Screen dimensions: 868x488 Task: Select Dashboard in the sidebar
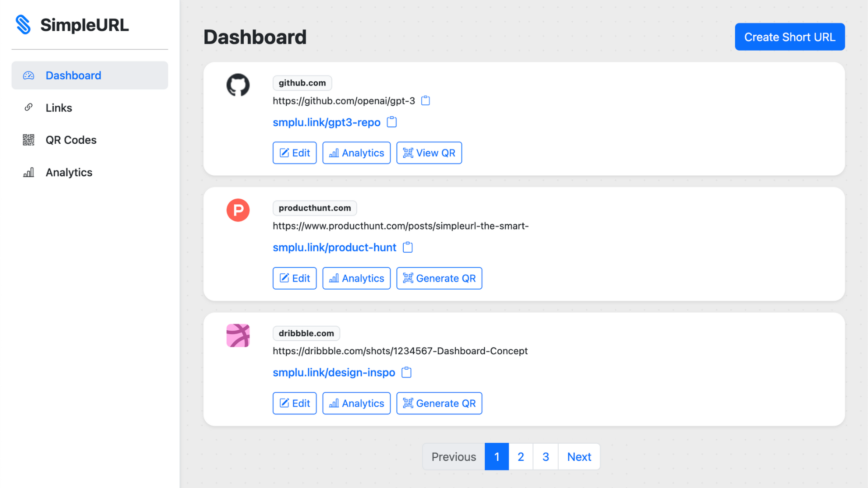[x=73, y=75]
